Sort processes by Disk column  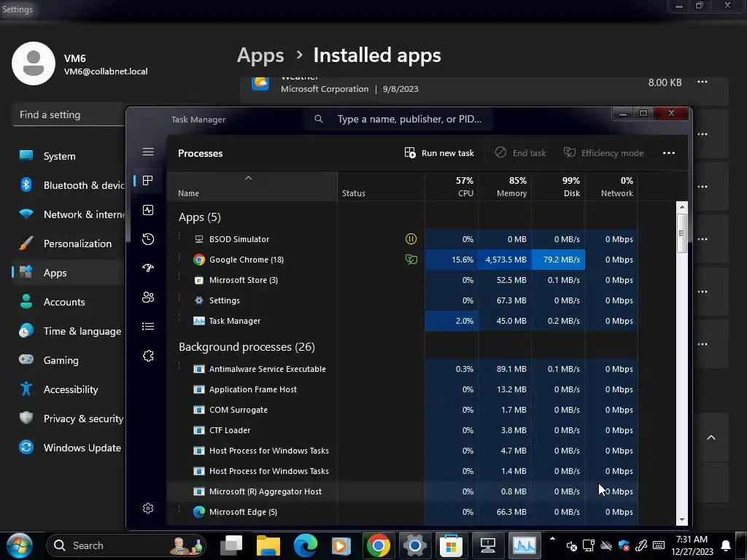tap(558, 187)
